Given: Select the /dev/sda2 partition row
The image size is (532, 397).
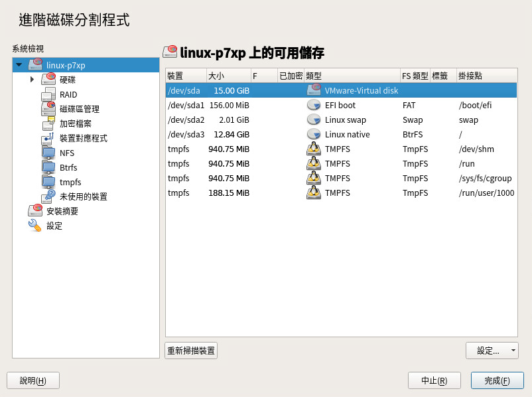Looking at the screenshot, I should [342, 119].
